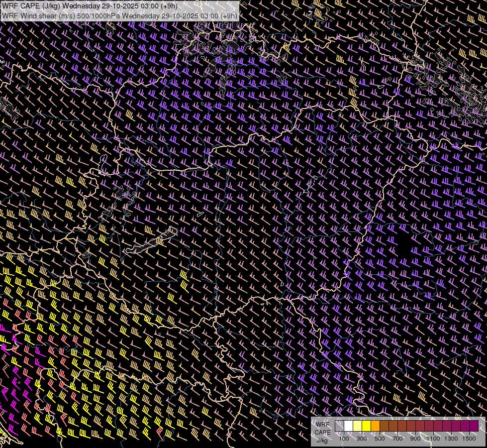This screenshot has height=448, width=487.
Task: Click the bright yellow CAPE legend swatch
Action: coord(367,426)
